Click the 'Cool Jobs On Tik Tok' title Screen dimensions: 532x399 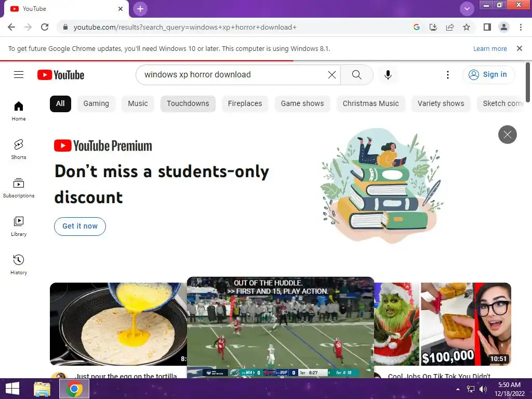[x=439, y=376]
